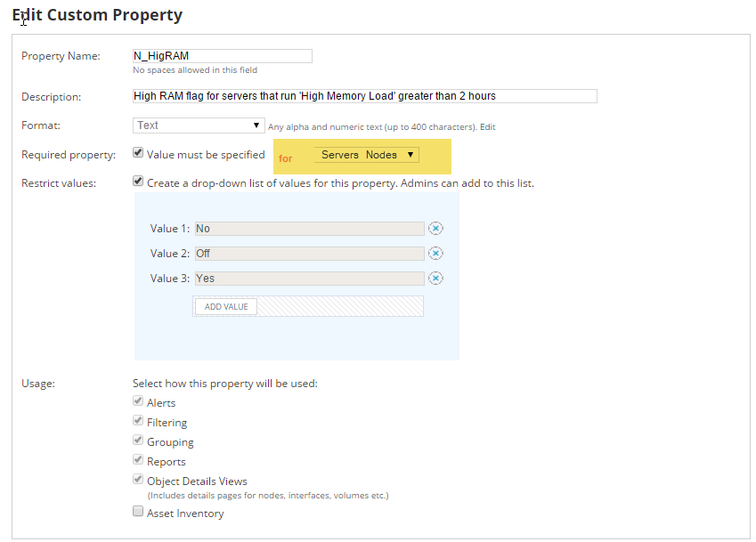Select the Value 3 'Yes' text box

tap(310, 279)
